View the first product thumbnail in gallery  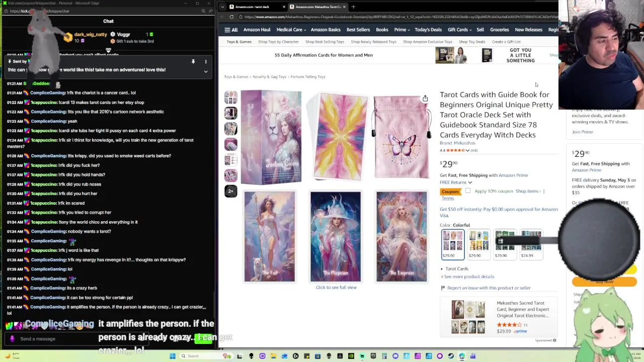tap(231, 97)
